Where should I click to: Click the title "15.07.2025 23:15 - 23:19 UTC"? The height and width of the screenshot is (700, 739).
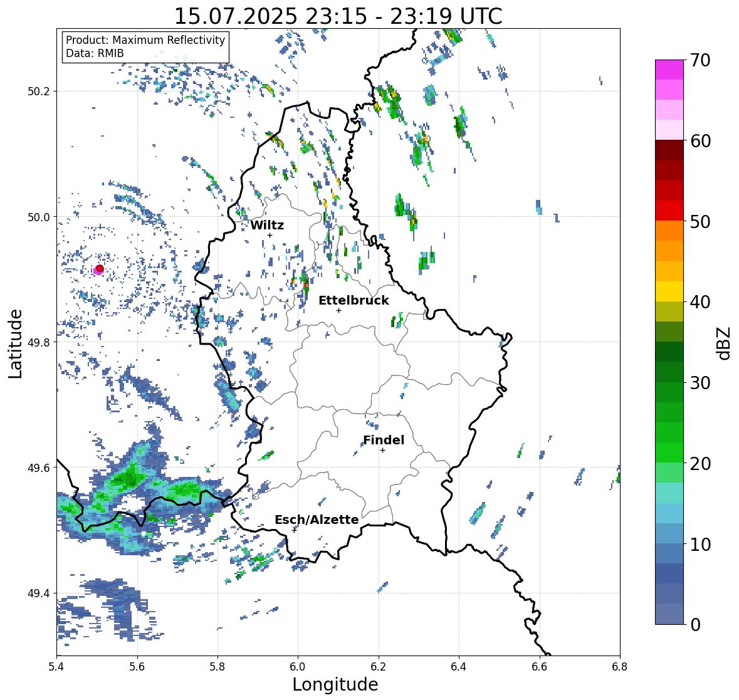tap(338, 16)
